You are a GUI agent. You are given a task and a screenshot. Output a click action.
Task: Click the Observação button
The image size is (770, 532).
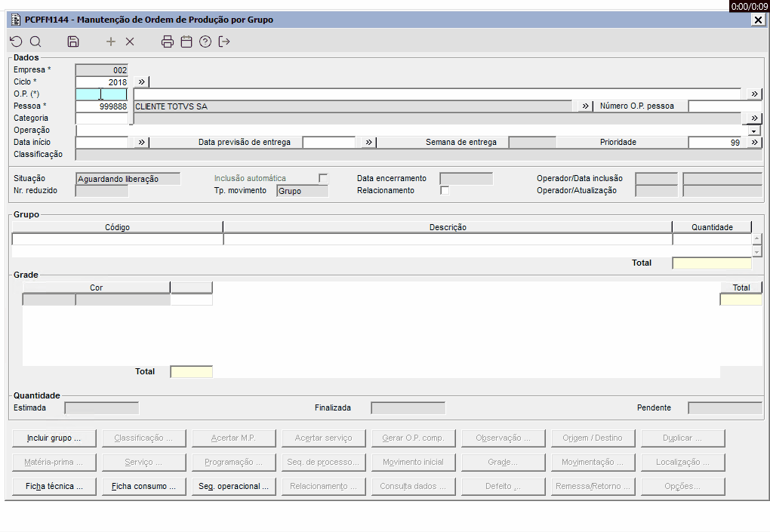pyautogui.click(x=504, y=438)
